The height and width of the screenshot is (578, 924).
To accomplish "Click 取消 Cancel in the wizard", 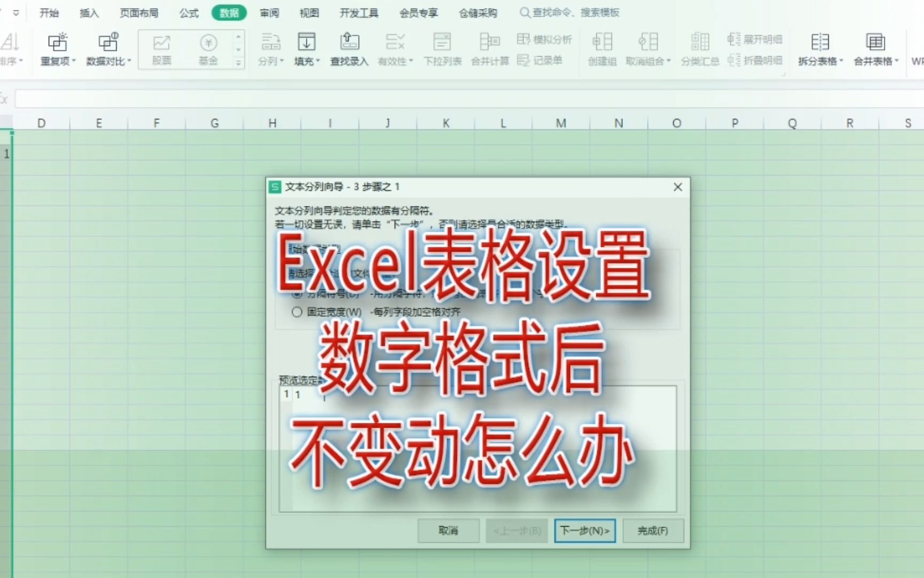I will [x=448, y=530].
